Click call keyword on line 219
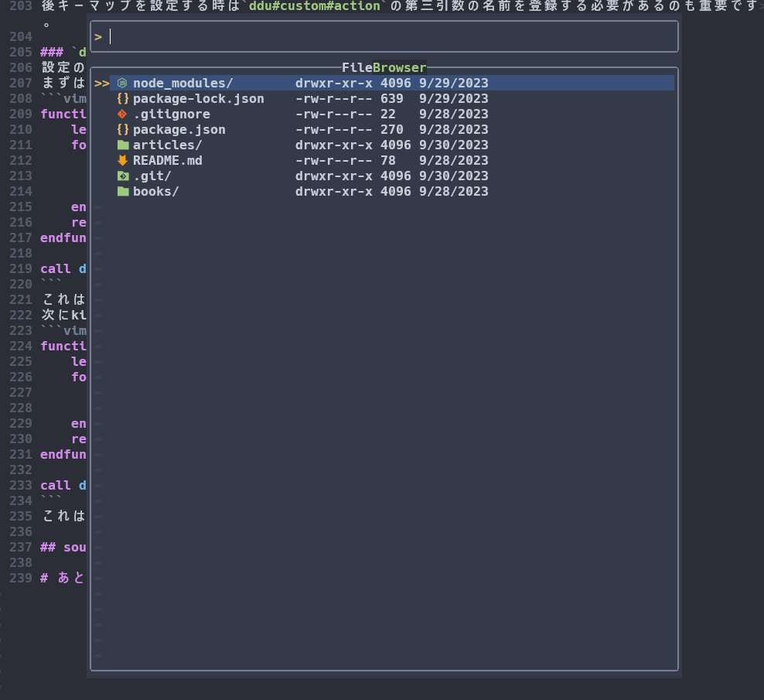The width and height of the screenshot is (764, 700). point(56,268)
